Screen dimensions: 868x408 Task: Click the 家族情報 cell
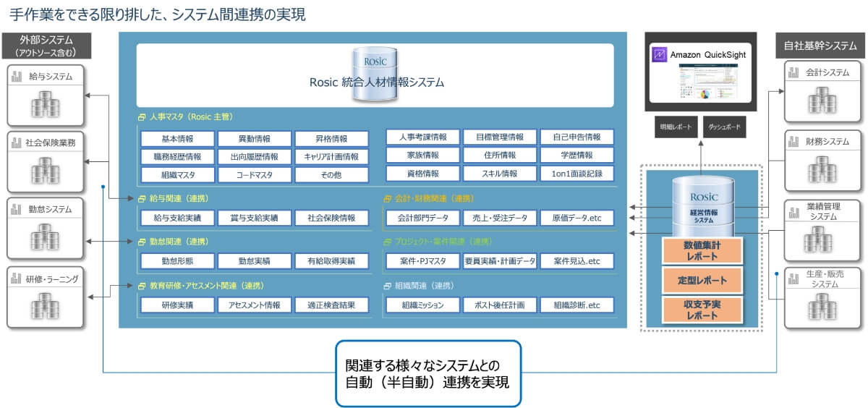coord(422,155)
